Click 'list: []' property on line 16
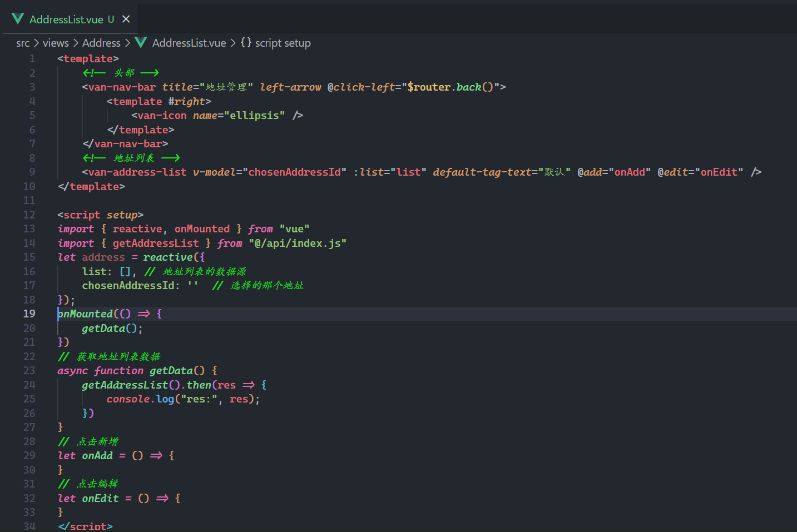Screen dimensions: 797x532 (106, 272)
